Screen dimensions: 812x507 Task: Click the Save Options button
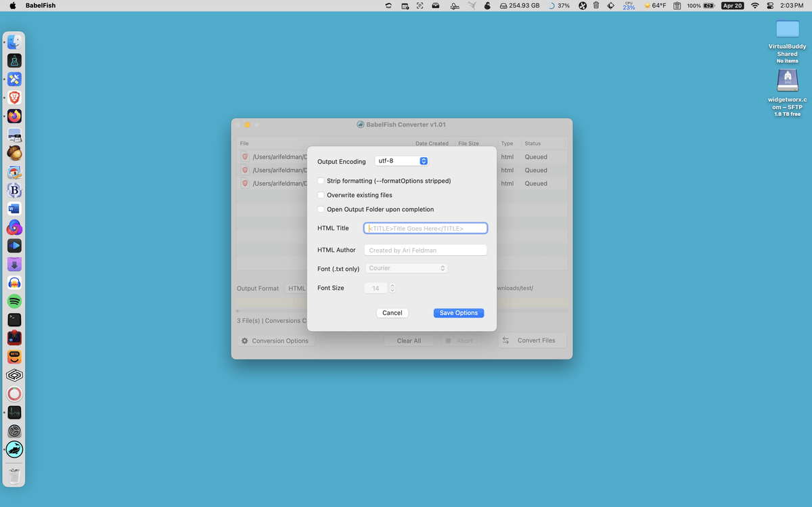[x=459, y=313]
